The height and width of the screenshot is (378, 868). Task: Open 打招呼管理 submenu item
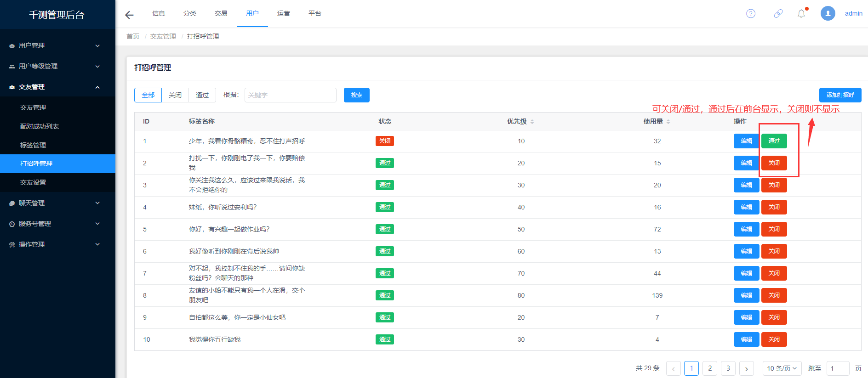click(57, 164)
